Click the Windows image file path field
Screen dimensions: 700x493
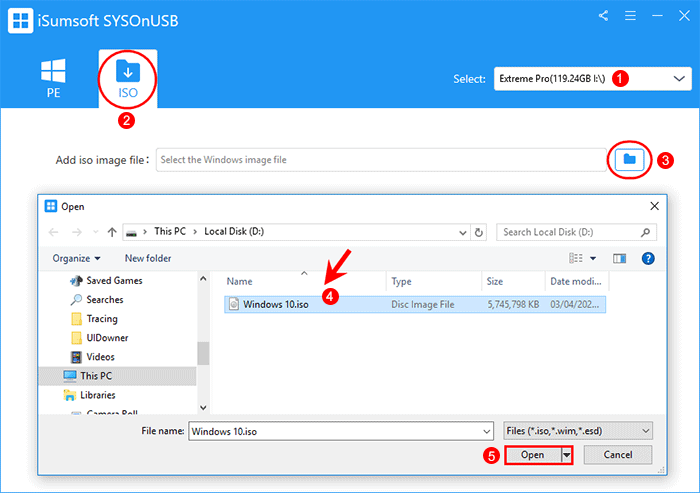(381, 160)
